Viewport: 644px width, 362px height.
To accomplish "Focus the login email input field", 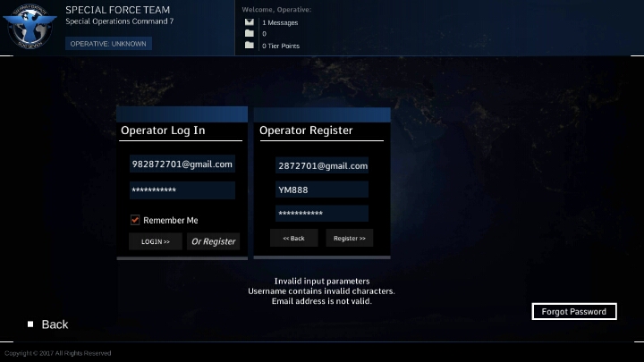I will [182, 164].
